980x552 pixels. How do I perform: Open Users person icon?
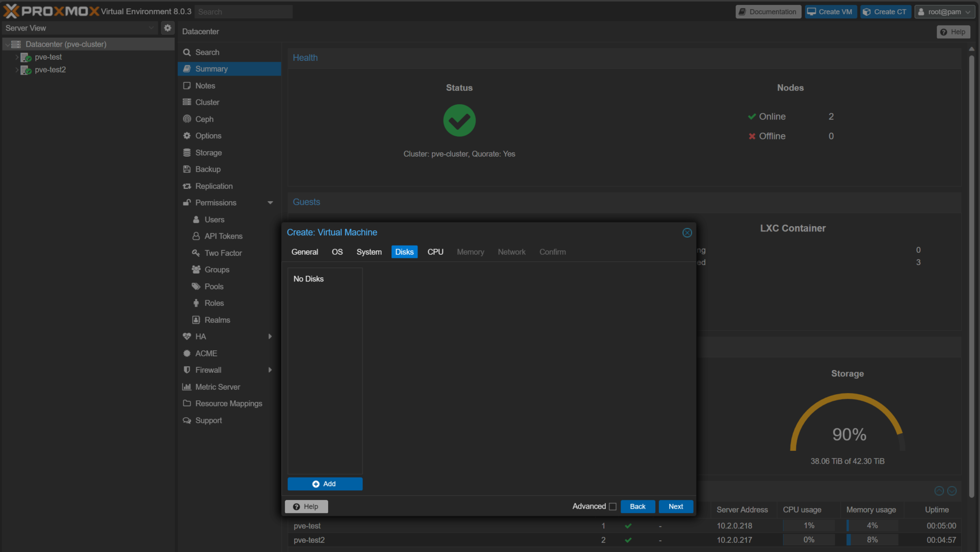(196, 220)
